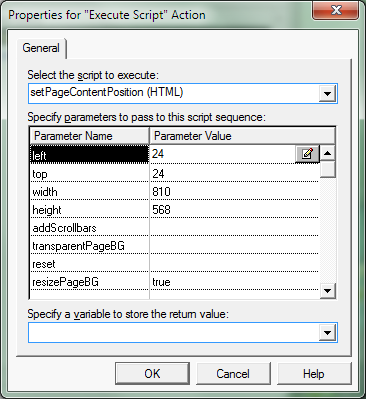This screenshot has height=399, width=366.
Task: Click the edit icon beside the left parameter value
Action: [307, 154]
